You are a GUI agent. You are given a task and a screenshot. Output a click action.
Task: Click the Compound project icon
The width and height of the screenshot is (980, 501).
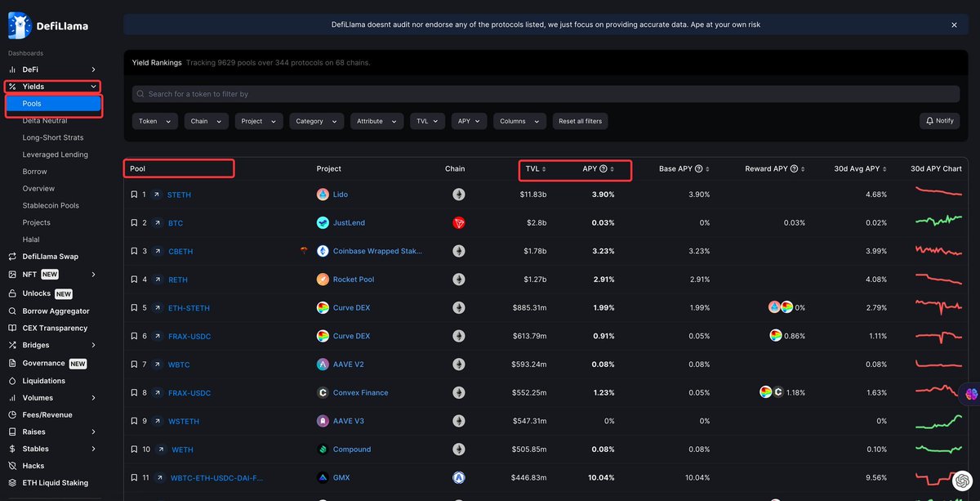tap(323, 450)
